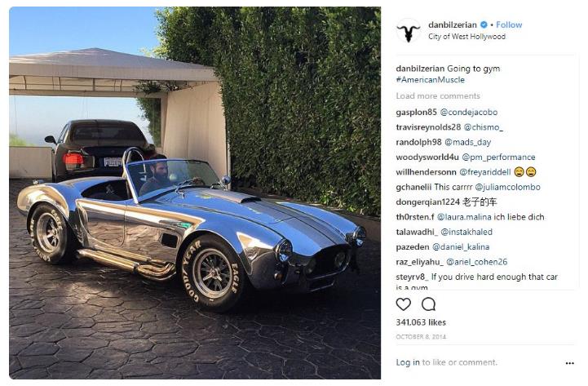The width and height of the screenshot is (588, 386).
Task: Visit steyrv8_ commenter profile
Action: point(412,277)
